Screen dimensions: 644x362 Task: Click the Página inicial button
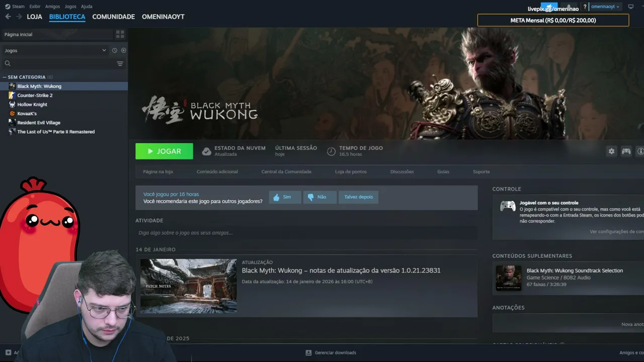point(57,34)
